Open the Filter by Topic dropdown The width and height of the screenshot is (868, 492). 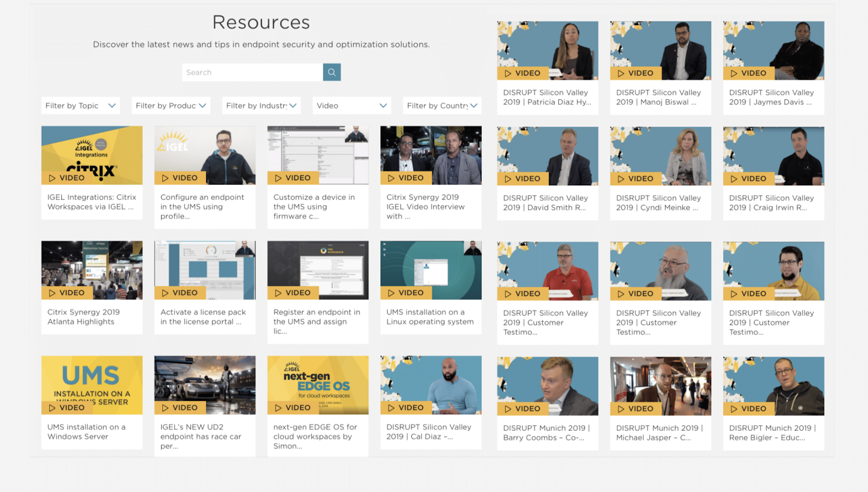[x=80, y=105]
